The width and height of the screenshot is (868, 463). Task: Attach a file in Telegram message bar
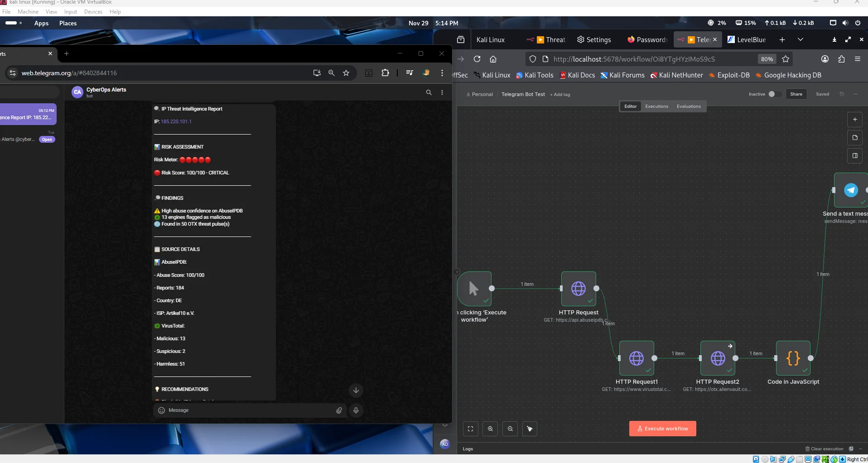[x=339, y=410]
